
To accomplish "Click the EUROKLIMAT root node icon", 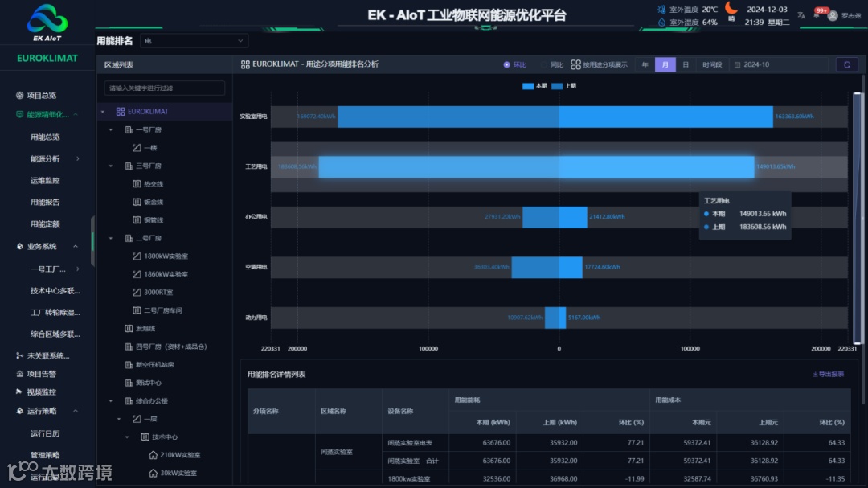I will [x=120, y=111].
